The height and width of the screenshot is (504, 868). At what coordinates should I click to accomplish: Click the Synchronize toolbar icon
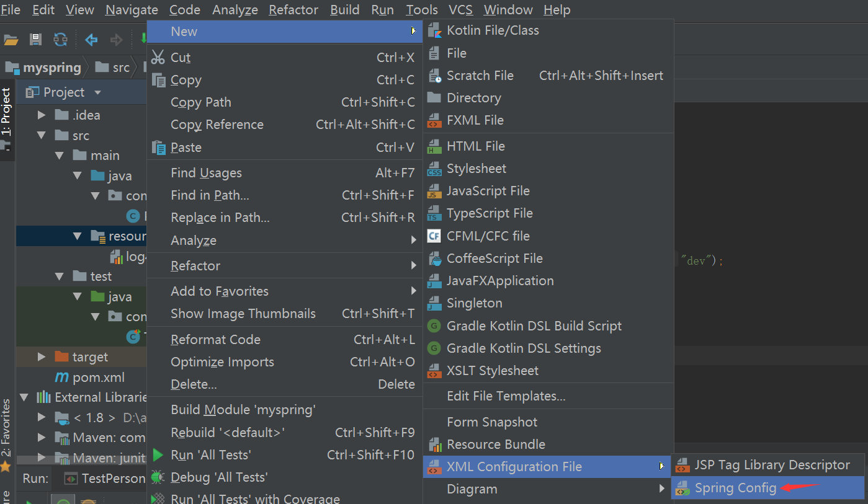pyautogui.click(x=60, y=40)
